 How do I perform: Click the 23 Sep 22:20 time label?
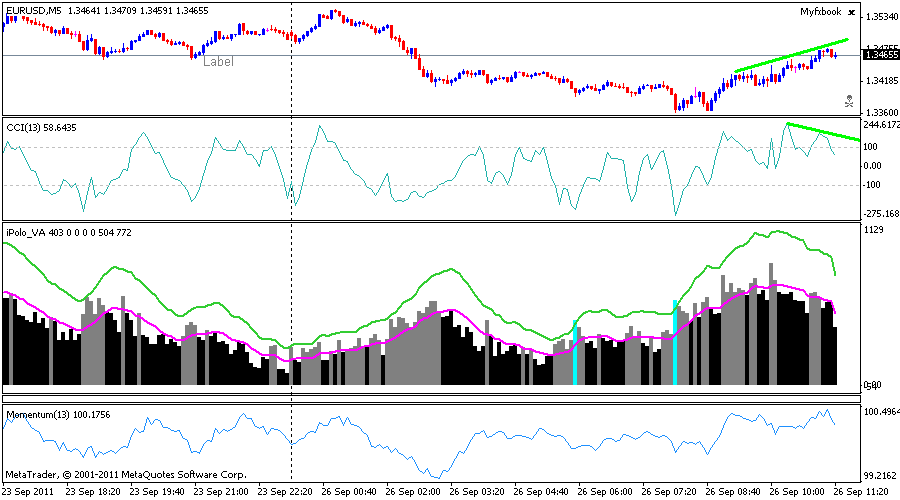click(290, 491)
